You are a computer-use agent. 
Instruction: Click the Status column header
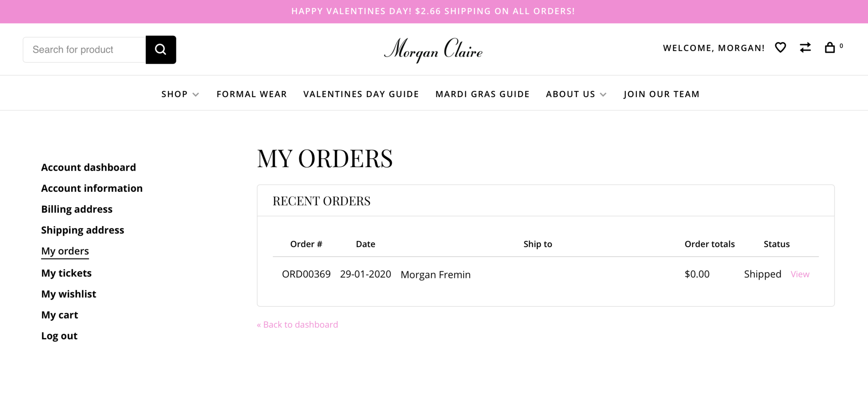(776, 244)
